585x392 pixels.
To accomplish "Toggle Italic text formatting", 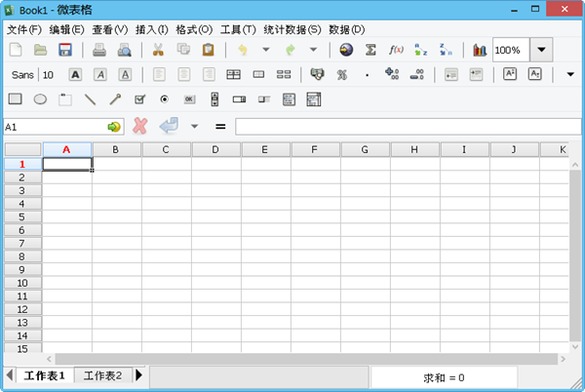I will [x=99, y=74].
